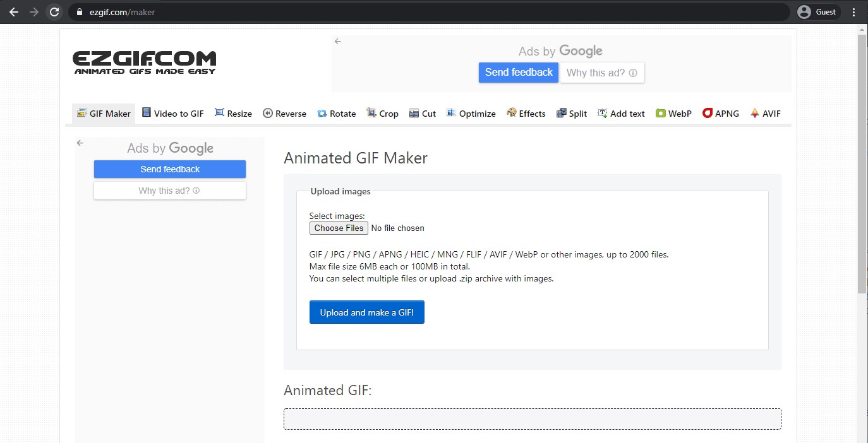Go back with the browser back arrow
868x443 pixels.
point(14,12)
